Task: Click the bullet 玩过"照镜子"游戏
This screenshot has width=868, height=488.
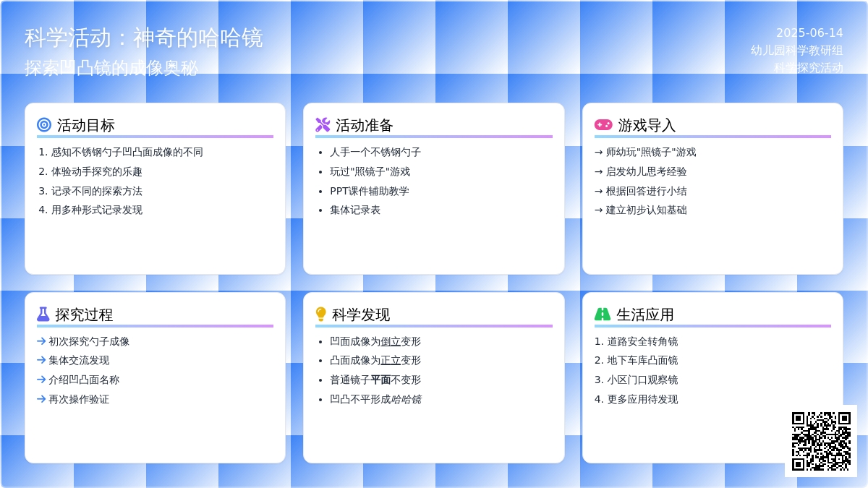Action: pyautogui.click(x=370, y=171)
